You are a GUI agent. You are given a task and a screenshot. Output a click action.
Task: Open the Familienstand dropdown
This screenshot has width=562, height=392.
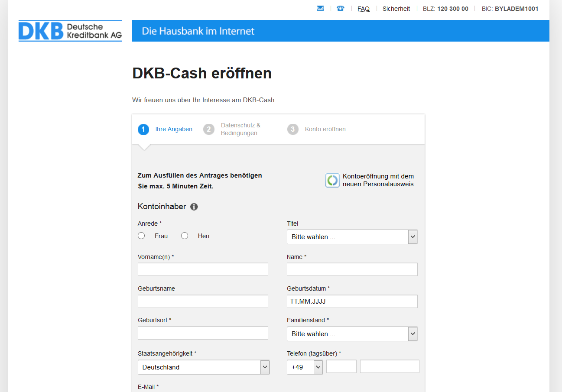pos(352,334)
